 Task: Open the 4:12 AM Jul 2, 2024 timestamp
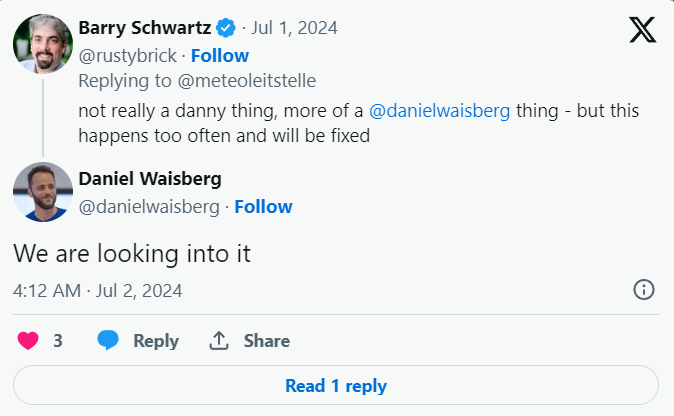(98, 291)
